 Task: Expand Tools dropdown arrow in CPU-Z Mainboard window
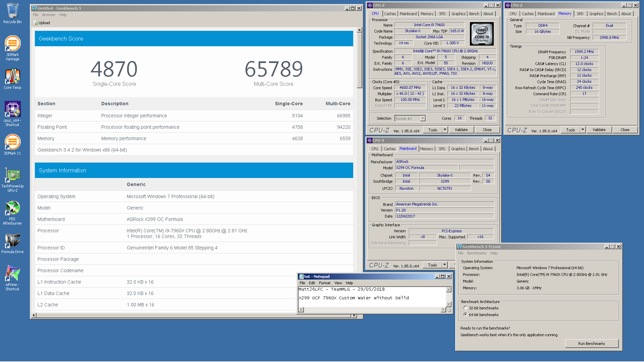pos(444,265)
